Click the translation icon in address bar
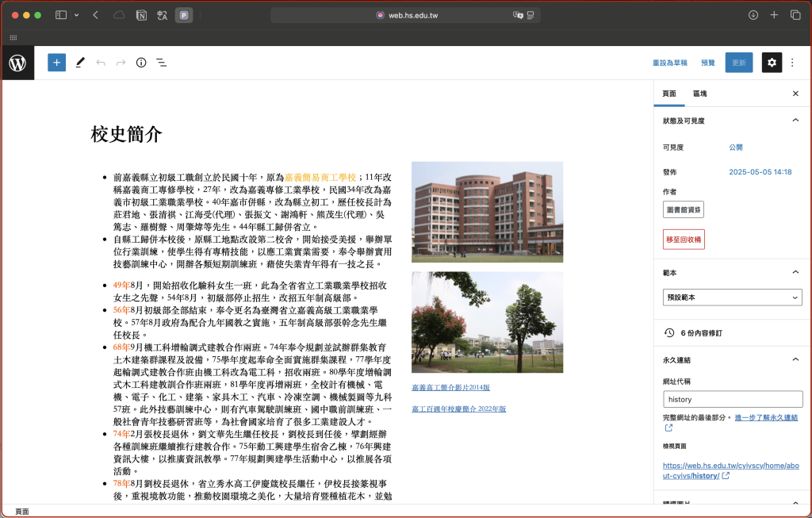This screenshot has width=812, height=518. [x=518, y=15]
